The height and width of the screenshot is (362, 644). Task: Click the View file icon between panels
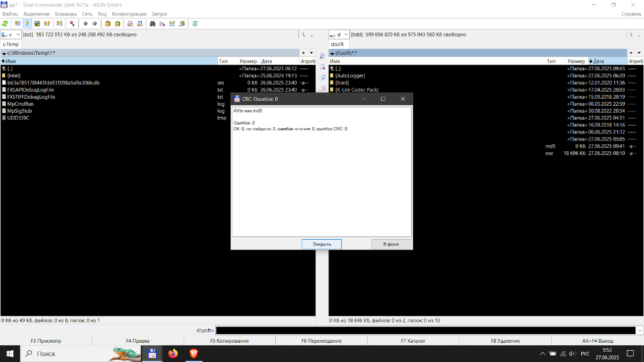pos(323,56)
